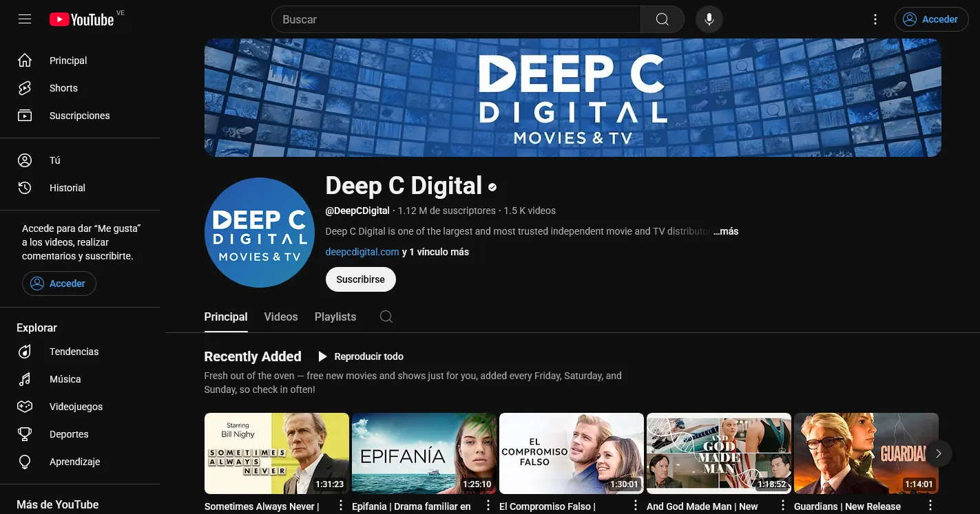Click Acceder button in top right

coord(930,19)
